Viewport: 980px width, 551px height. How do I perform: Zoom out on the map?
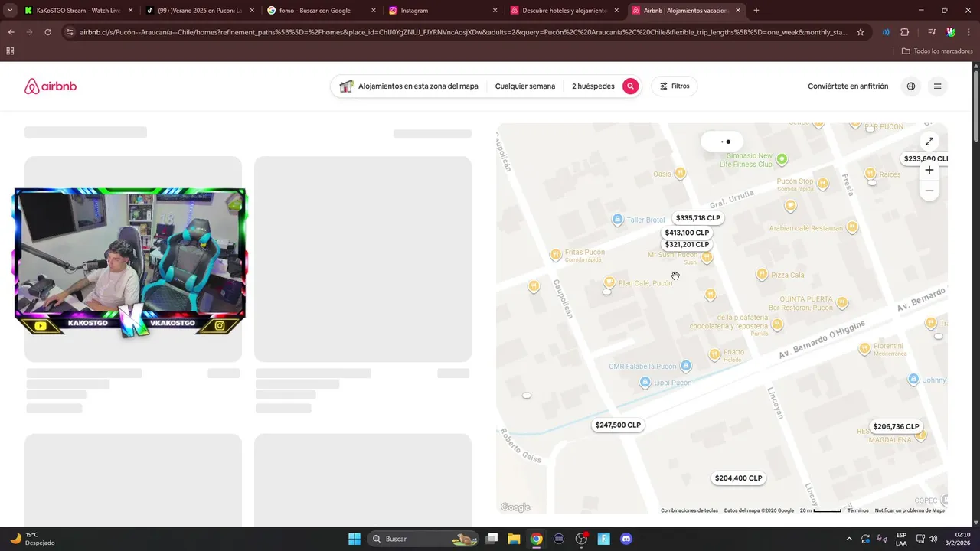click(x=929, y=191)
